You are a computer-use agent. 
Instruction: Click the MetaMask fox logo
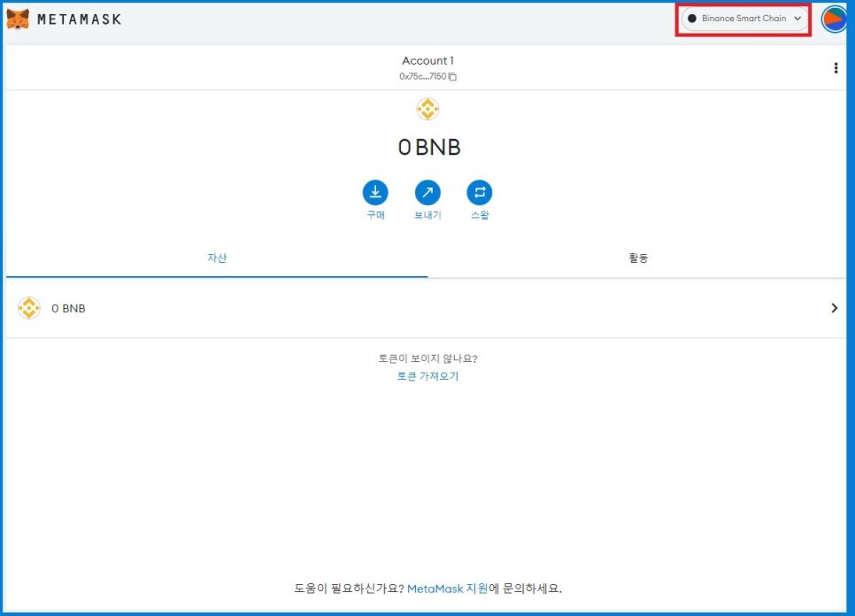pyautogui.click(x=18, y=19)
